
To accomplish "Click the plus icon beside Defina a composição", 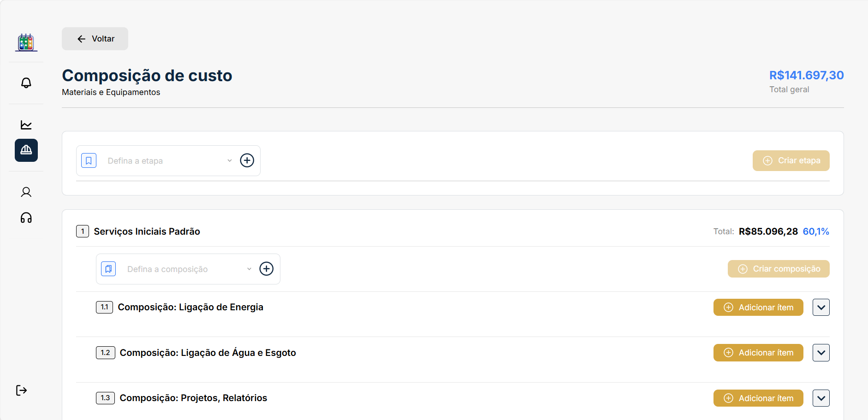I will coord(267,269).
